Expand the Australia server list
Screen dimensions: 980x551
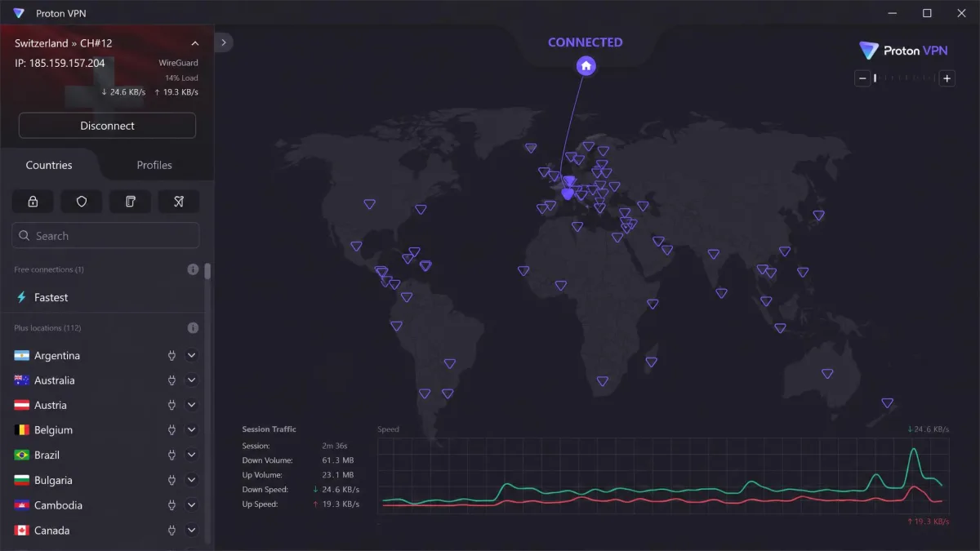point(192,380)
